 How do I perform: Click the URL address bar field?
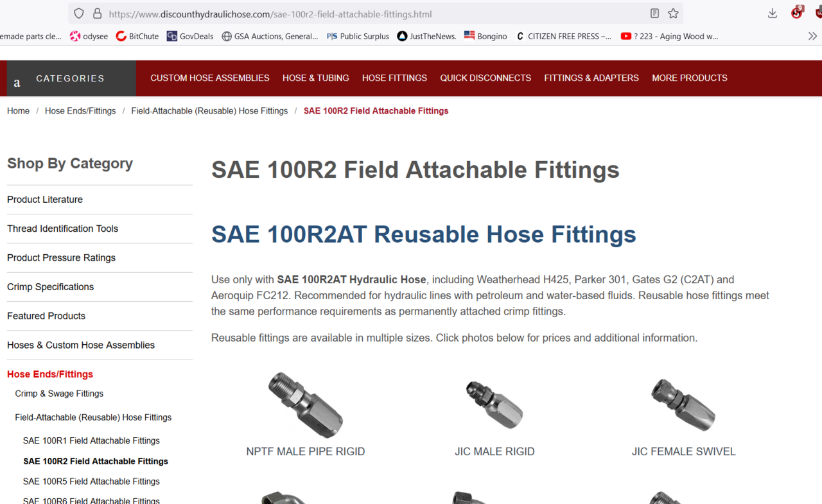coord(372,14)
